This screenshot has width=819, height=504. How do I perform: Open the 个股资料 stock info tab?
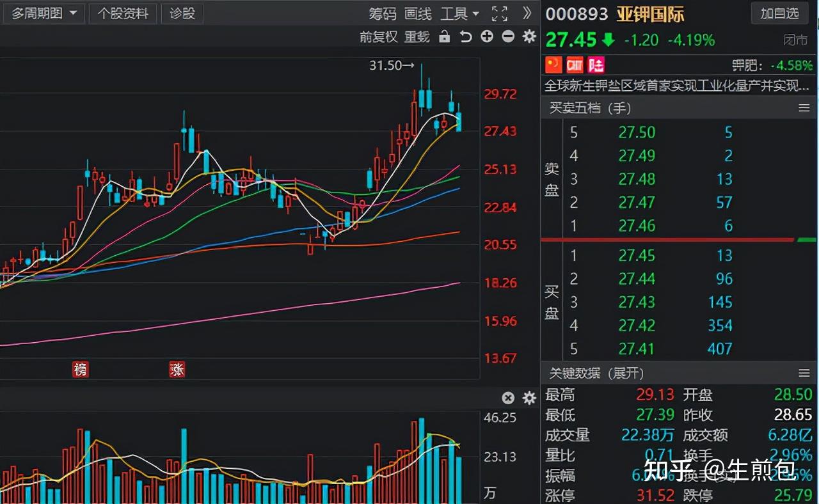click(x=123, y=13)
